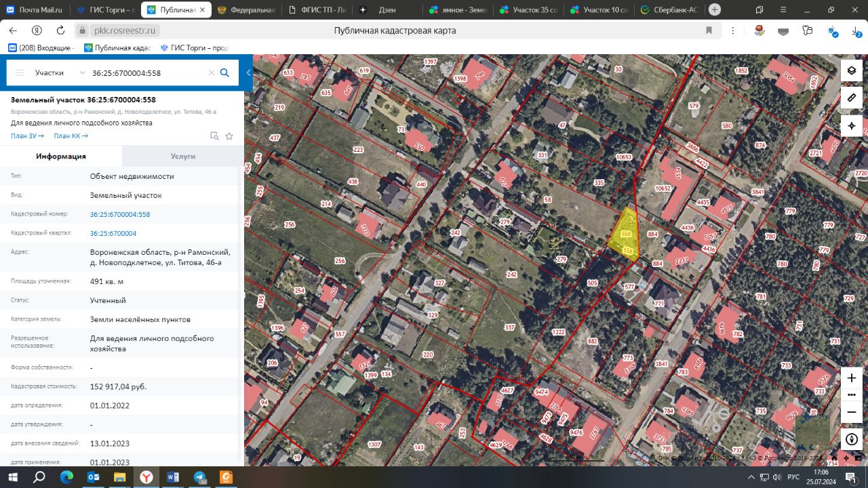
Task: Reset map orientation with compass button
Action: [x=852, y=439]
